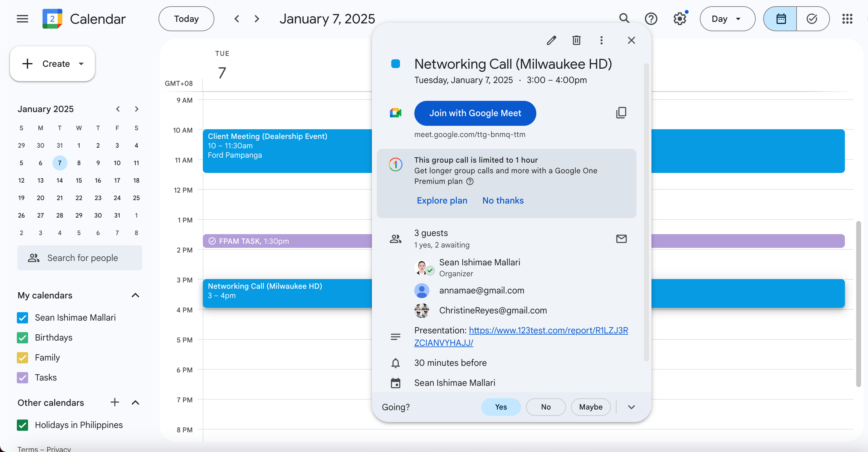This screenshot has height=452, width=868.
Task: Open the FPAM TASK item
Action: (x=287, y=241)
